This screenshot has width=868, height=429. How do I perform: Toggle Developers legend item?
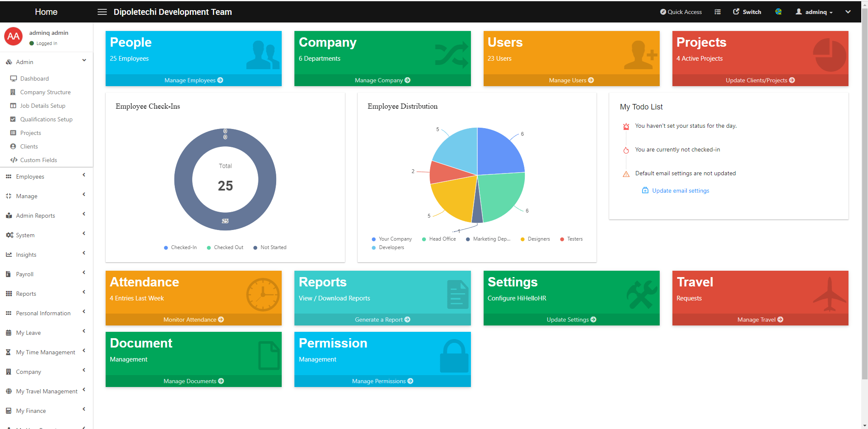tap(388, 247)
